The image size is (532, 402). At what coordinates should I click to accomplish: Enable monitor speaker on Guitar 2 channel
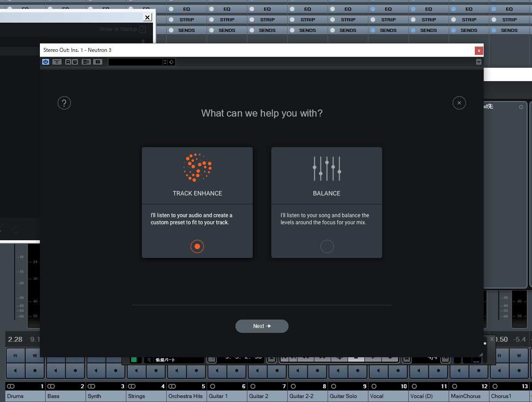[258, 371]
